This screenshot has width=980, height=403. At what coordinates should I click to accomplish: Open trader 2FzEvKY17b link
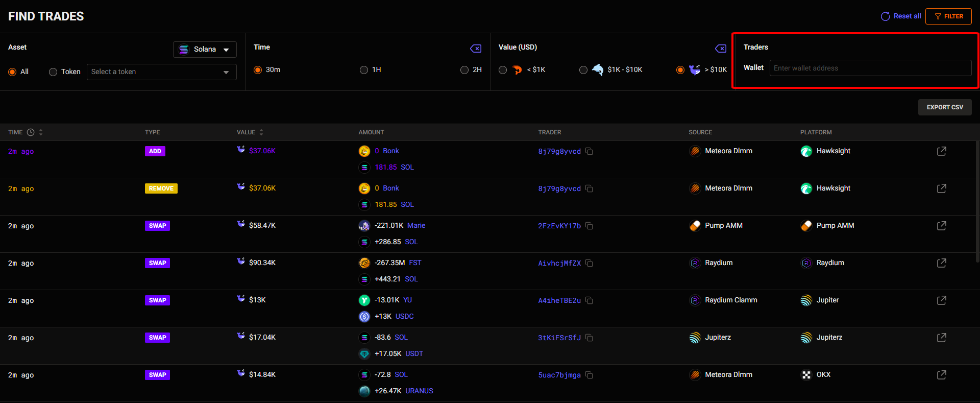point(559,226)
